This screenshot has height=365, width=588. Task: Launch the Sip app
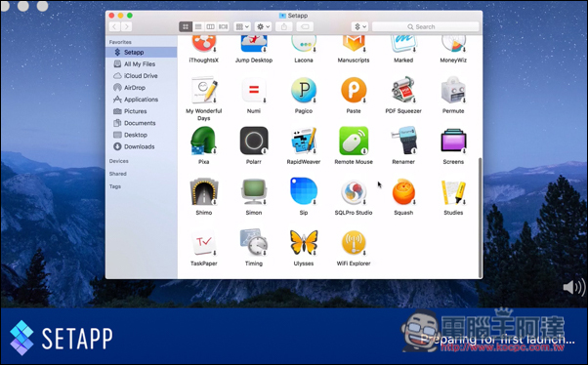(x=304, y=191)
